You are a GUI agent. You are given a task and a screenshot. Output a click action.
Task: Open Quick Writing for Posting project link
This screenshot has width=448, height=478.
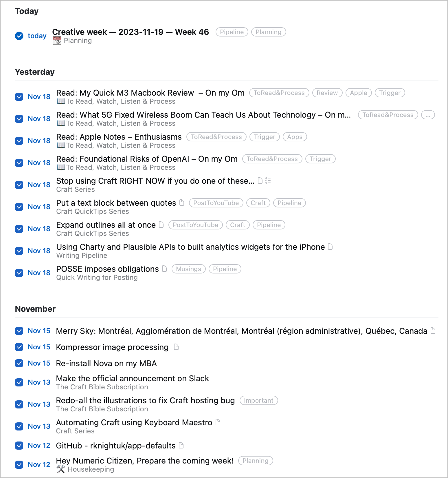[x=97, y=278]
